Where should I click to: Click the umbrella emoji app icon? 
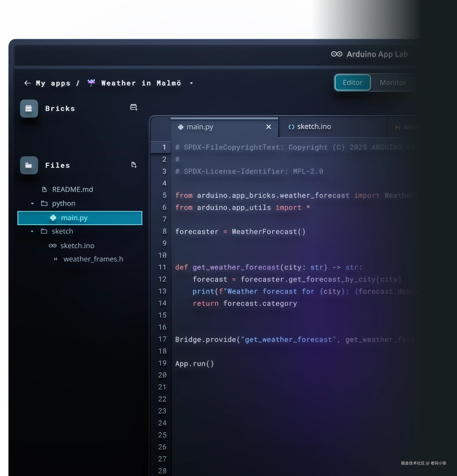[x=91, y=83]
